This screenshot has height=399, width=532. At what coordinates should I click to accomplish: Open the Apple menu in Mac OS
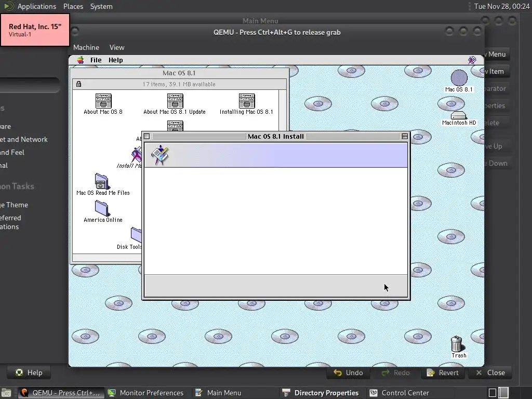click(81, 60)
